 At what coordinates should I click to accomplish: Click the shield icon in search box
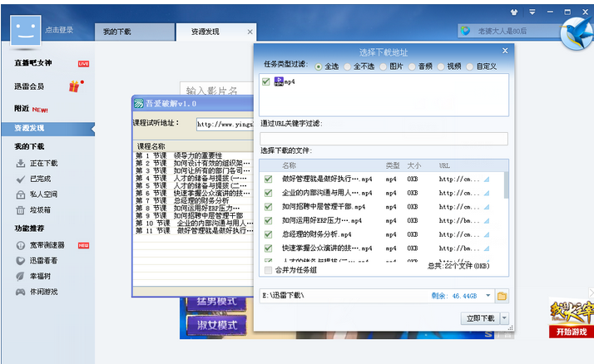coord(466,31)
